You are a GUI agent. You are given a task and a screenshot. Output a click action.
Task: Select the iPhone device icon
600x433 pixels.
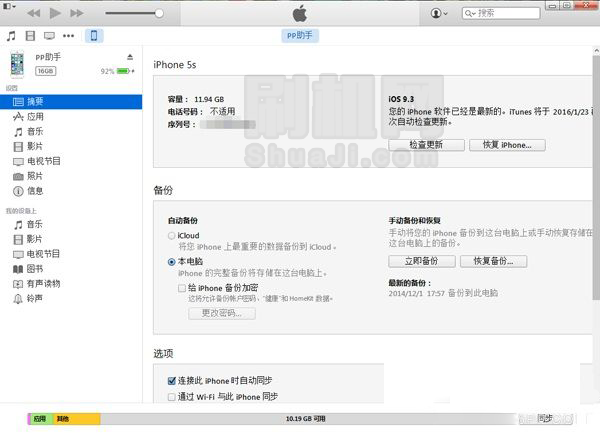[x=94, y=36]
